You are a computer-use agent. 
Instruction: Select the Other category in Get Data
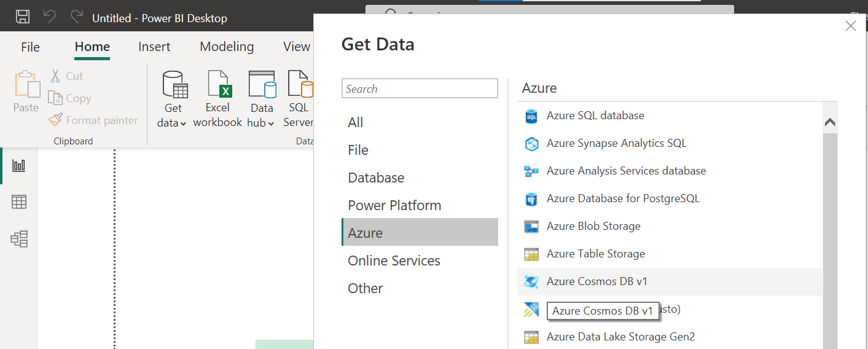[x=420, y=288]
